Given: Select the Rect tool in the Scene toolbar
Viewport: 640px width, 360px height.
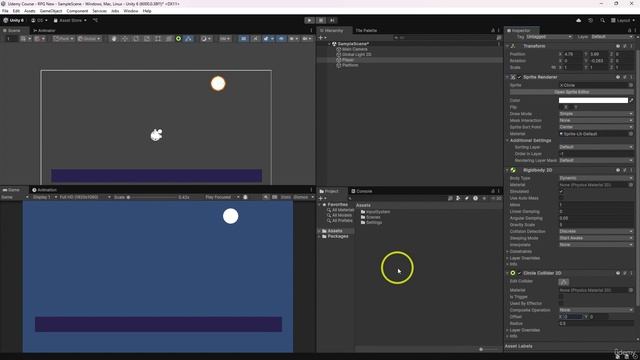Looking at the screenshot, I should click(x=158, y=39).
